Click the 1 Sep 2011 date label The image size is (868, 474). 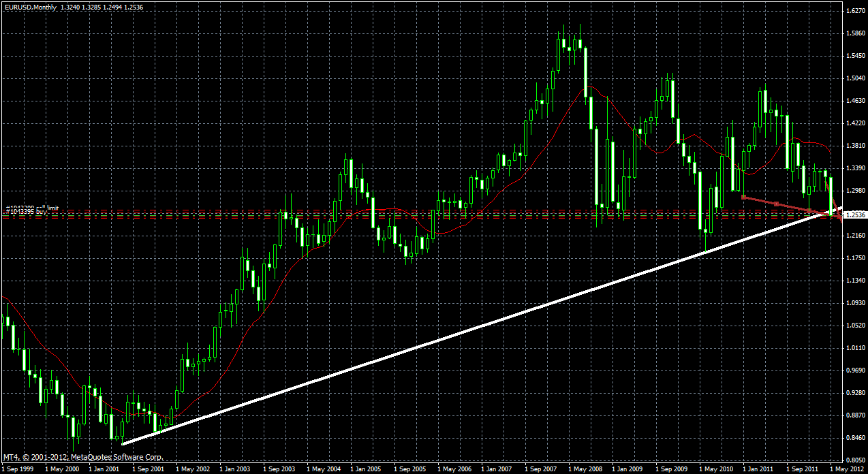point(802,469)
